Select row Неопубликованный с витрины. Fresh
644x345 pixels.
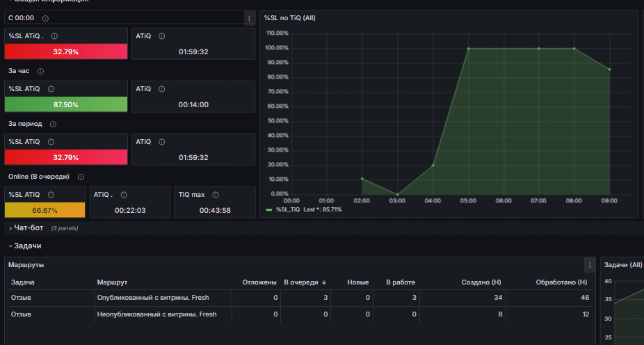(300, 314)
